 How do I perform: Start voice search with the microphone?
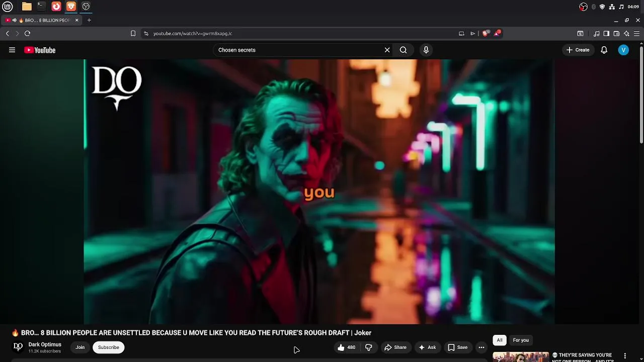coord(426,50)
